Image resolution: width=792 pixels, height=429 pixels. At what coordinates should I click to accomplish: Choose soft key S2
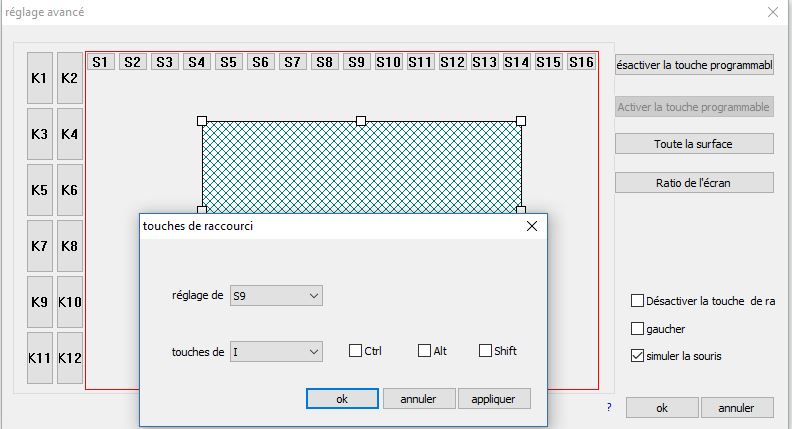(x=132, y=62)
